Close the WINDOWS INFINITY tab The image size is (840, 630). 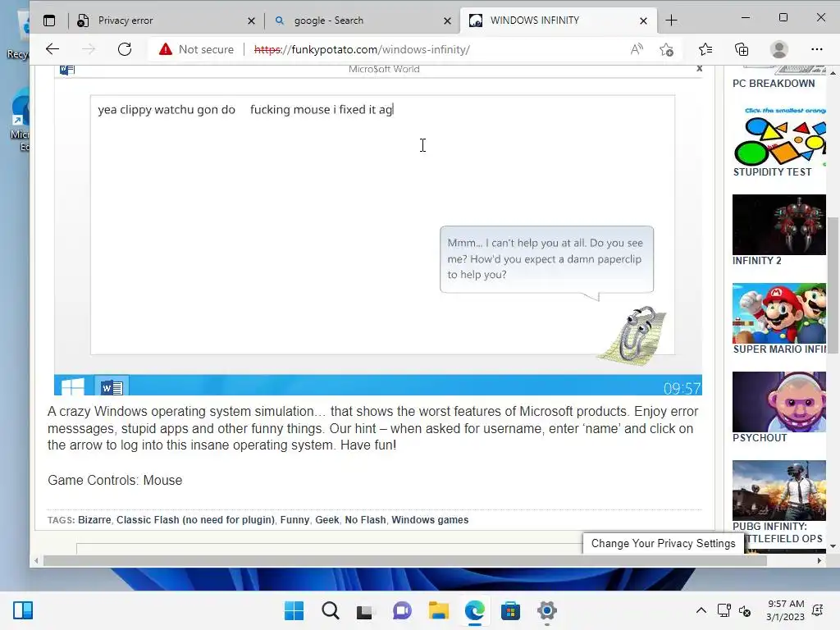643,21
